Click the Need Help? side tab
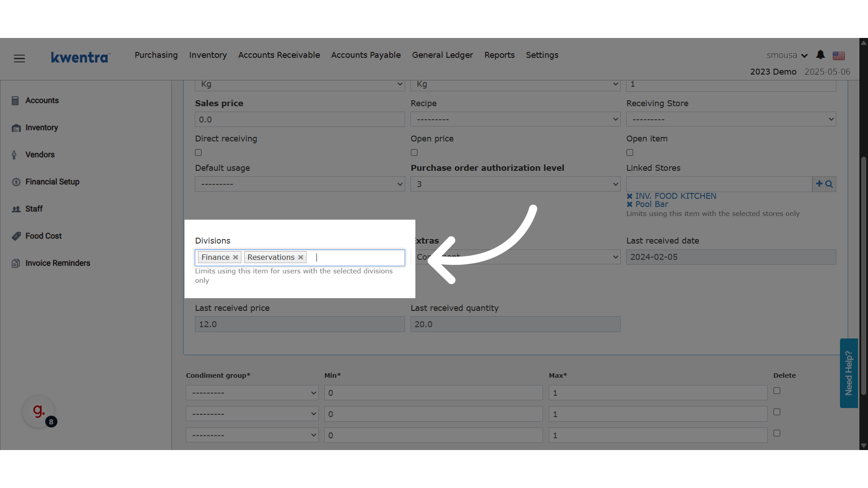 849,373
